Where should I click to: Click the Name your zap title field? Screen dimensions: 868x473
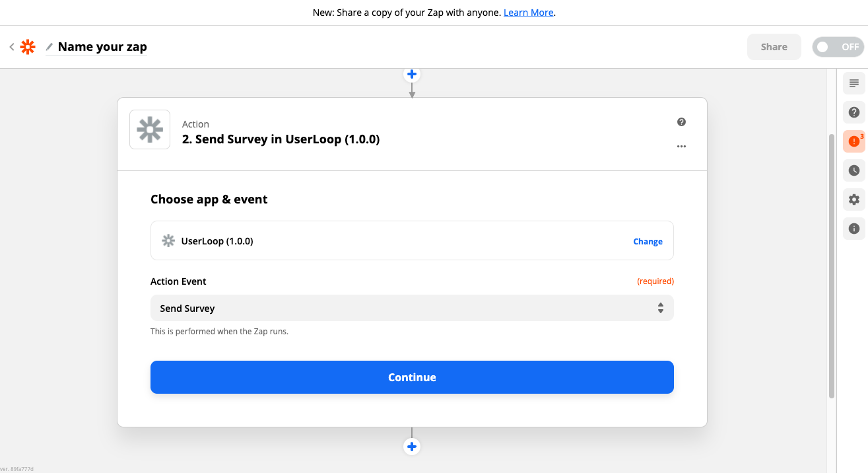coord(102,47)
